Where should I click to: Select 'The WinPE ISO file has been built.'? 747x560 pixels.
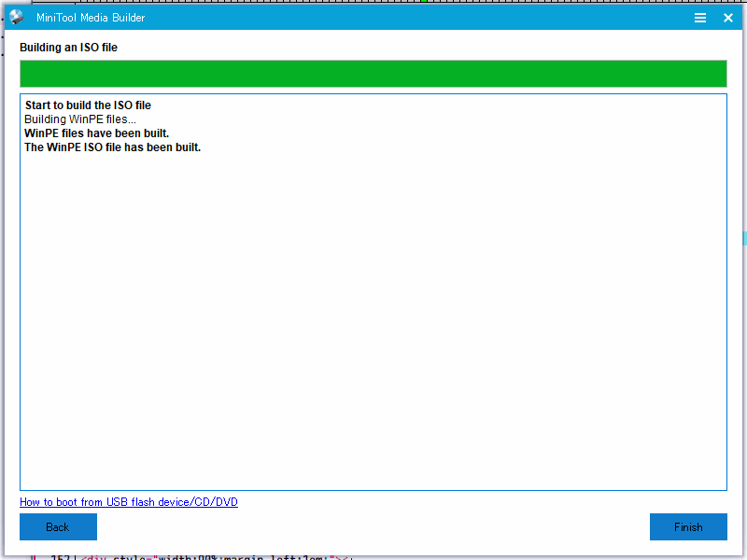(x=112, y=147)
